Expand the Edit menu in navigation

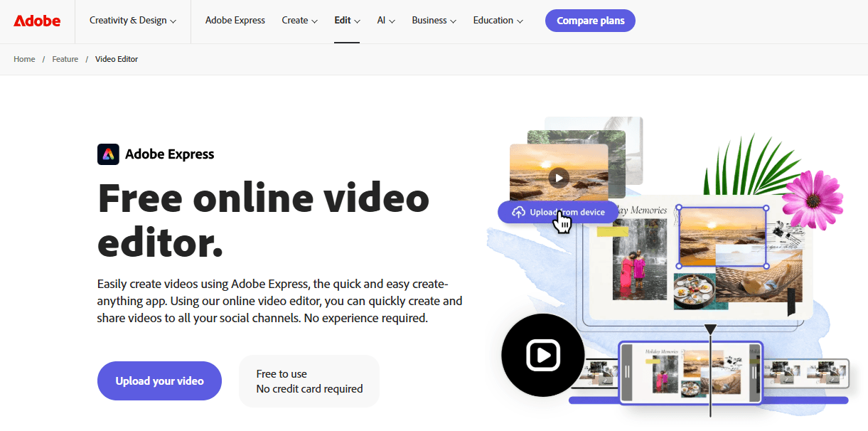[347, 21]
